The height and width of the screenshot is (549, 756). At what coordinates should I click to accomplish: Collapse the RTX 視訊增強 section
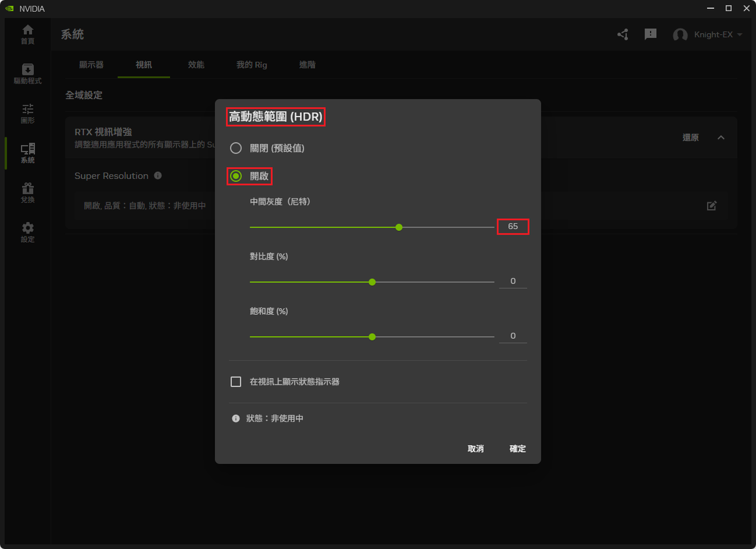pyautogui.click(x=721, y=137)
